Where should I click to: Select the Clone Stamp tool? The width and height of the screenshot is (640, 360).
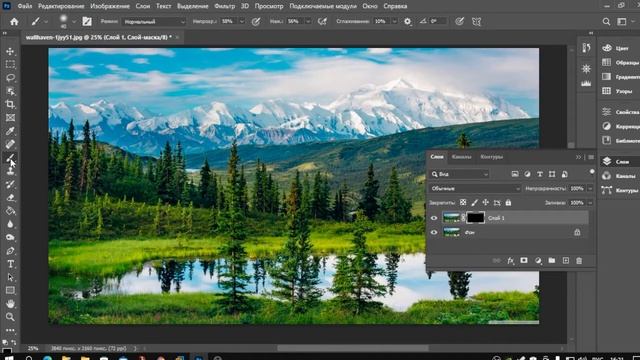click(x=10, y=171)
